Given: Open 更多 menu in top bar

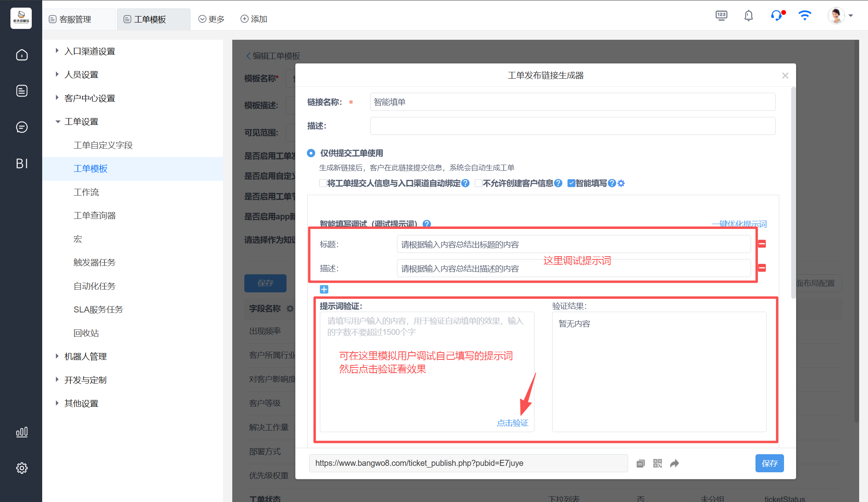Looking at the screenshot, I should (211, 19).
